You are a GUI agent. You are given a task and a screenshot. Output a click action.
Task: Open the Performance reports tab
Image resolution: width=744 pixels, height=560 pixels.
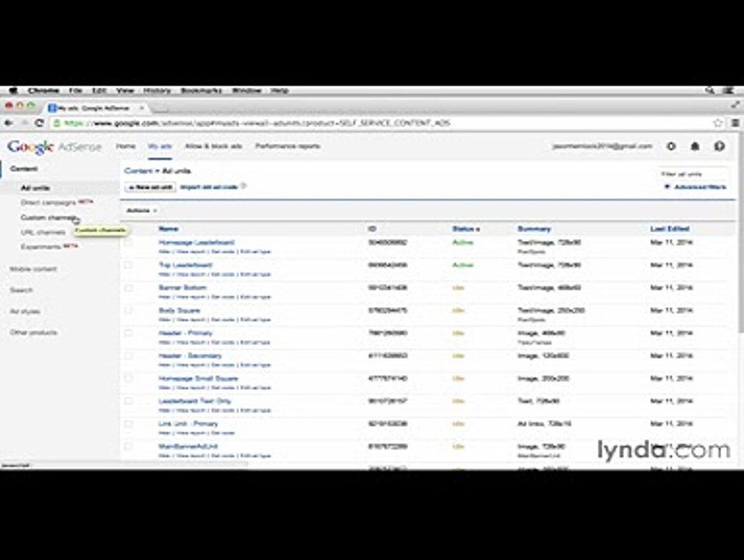coord(288,146)
